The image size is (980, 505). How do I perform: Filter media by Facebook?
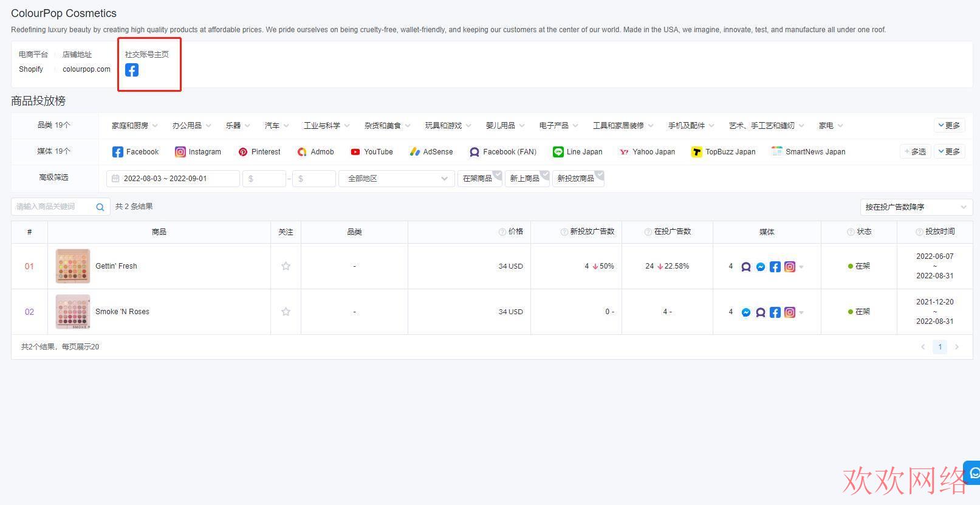coord(135,152)
